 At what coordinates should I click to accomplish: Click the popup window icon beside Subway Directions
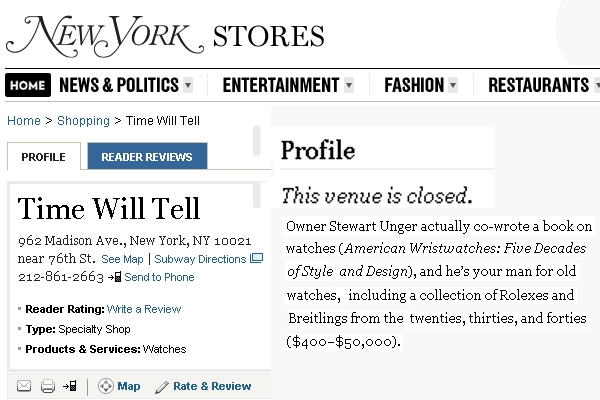[x=256, y=258]
